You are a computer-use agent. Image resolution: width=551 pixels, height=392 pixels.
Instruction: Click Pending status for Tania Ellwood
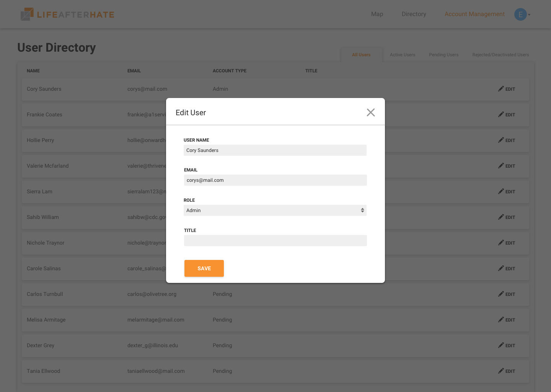[222, 371]
